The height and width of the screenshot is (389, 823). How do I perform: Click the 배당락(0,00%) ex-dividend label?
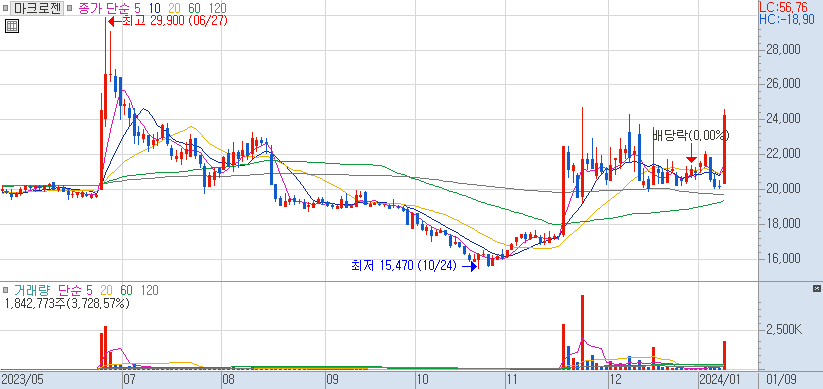coord(691,135)
